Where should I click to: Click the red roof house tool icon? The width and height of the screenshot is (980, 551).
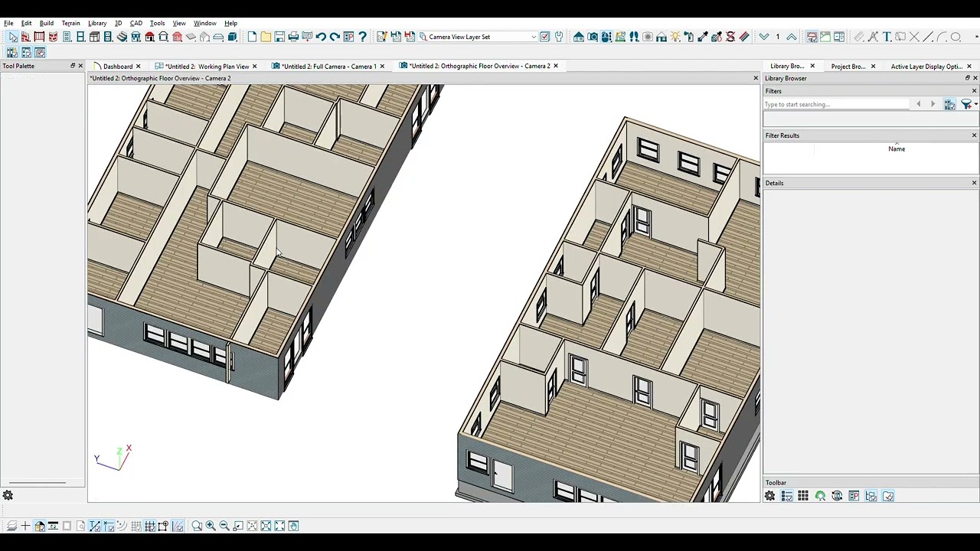tap(149, 37)
